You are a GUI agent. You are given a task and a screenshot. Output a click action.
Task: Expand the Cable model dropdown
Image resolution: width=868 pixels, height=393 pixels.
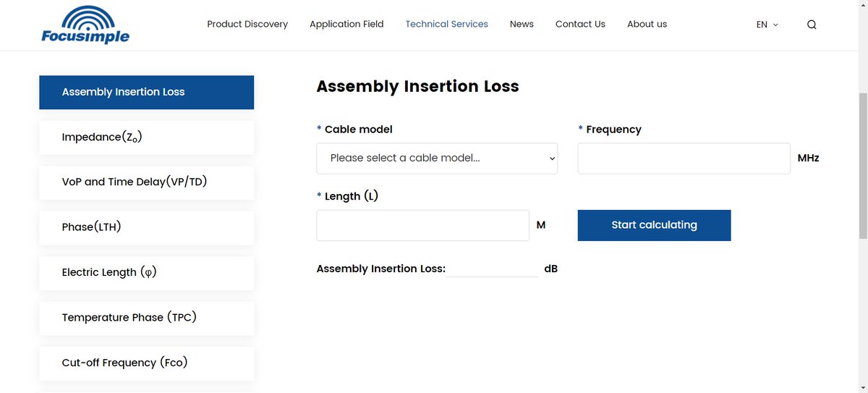coord(437,158)
